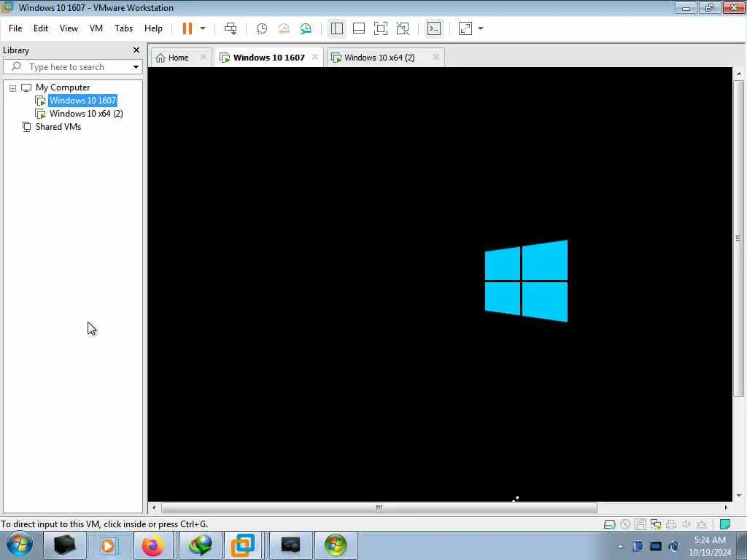Open Firefox from the taskbar
Screen dimensions: 747x560
(x=153, y=545)
